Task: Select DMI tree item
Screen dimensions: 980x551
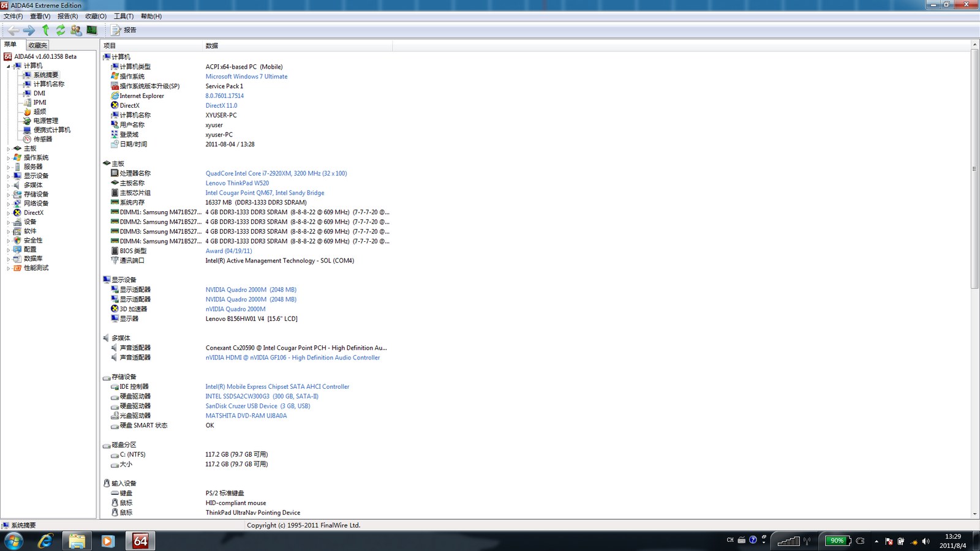Action: (39, 93)
